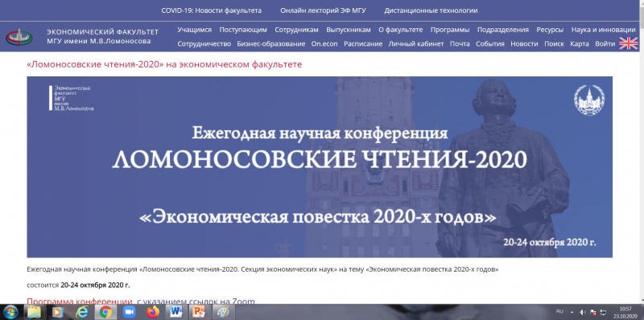Switch site language via UK flag

[x=629, y=43]
